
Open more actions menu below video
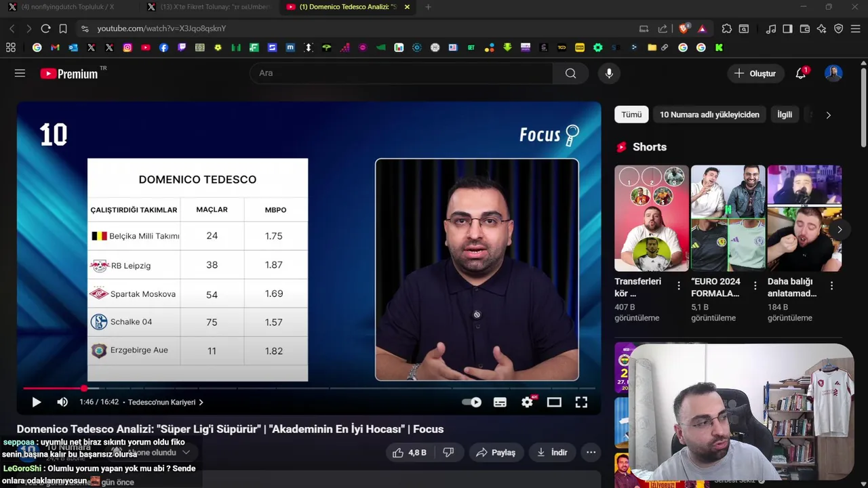[591, 452]
